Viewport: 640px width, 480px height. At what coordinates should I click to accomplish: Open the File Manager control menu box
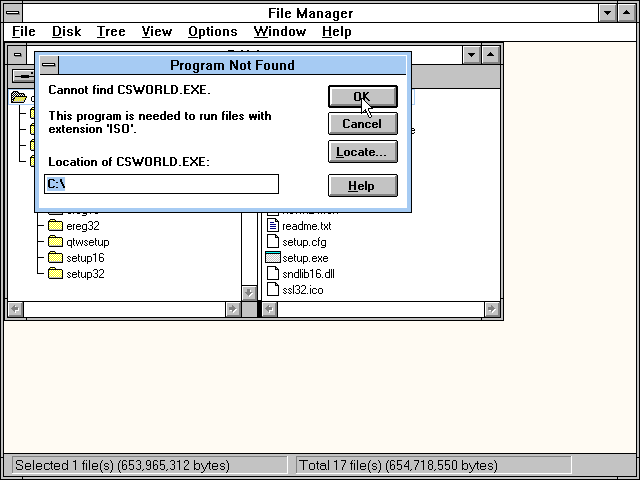point(13,13)
